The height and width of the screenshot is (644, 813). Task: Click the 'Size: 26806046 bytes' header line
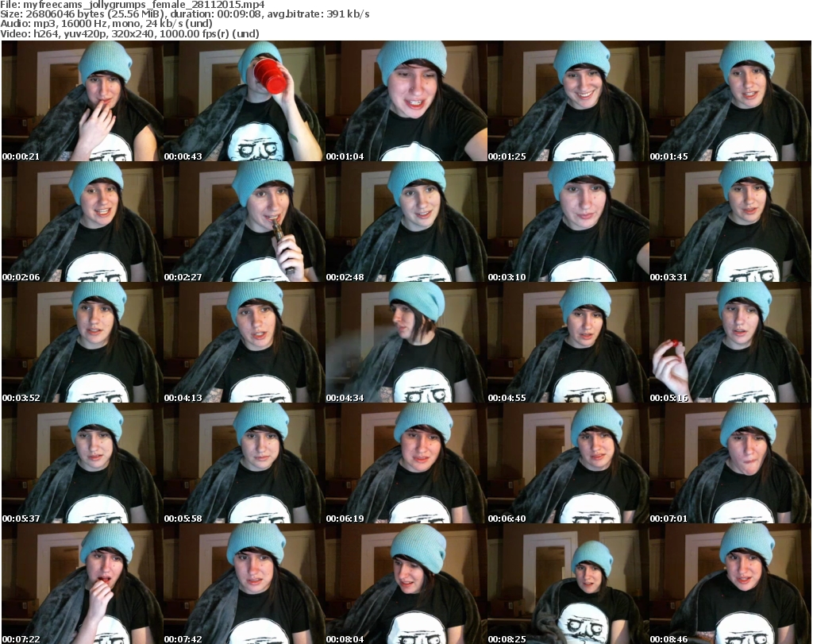(184, 14)
